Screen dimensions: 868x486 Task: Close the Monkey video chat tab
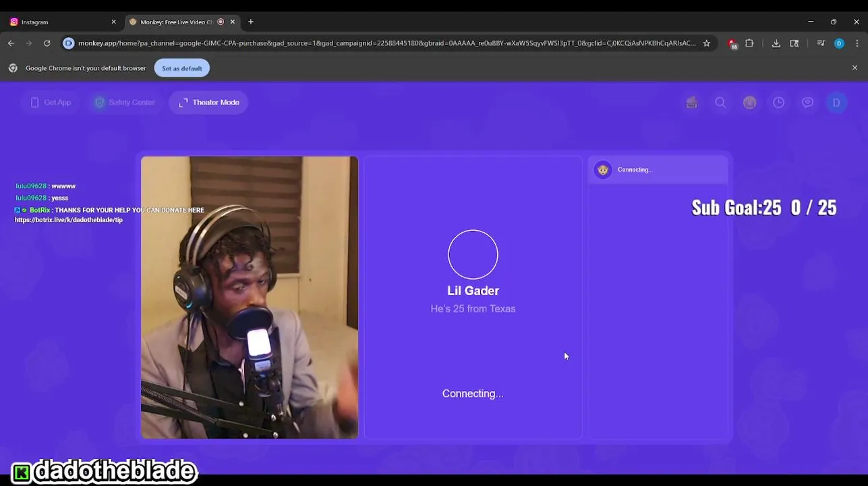click(233, 22)
